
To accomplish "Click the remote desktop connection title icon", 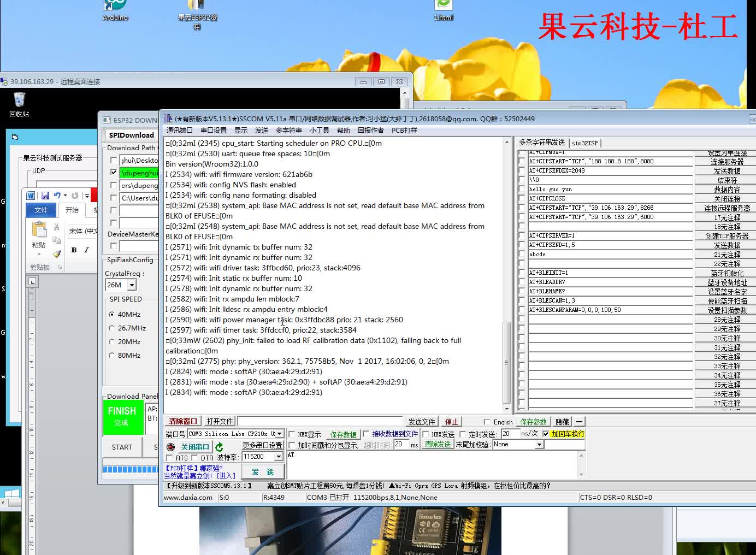I will coord(4,81).
